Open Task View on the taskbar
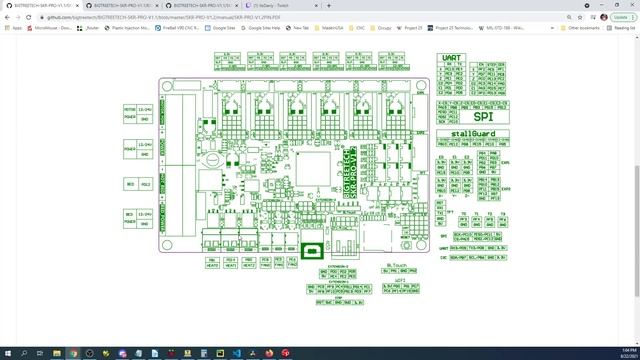This screenshot has width=640, height=360. (x=40, y=353)
